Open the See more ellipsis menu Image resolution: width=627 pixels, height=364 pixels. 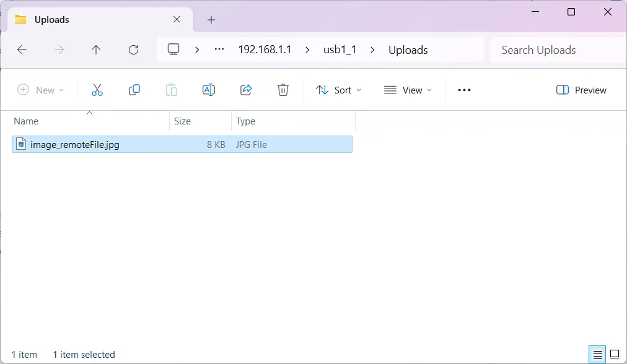point(464,90)
